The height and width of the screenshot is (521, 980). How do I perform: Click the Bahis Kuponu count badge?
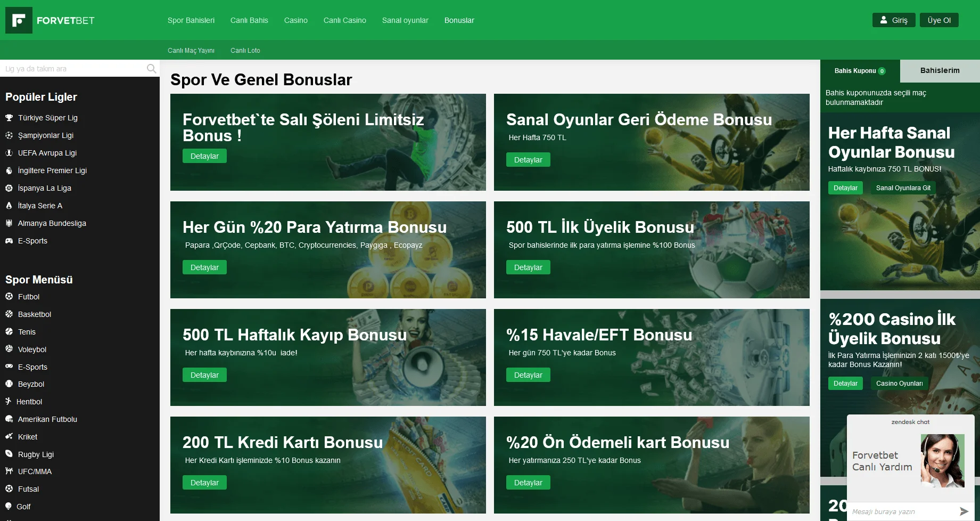click(x=882, y=71)
